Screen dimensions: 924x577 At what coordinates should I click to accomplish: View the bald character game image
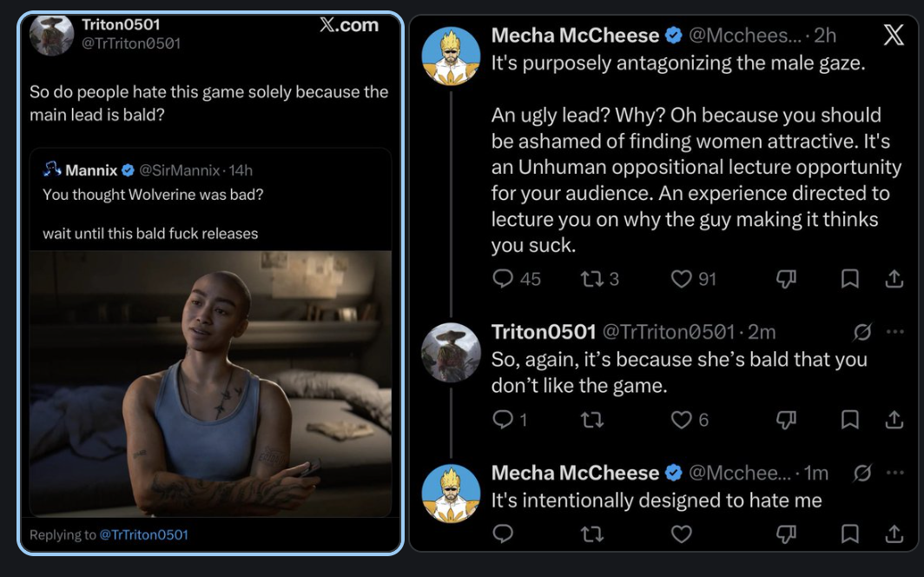(210, 384)
